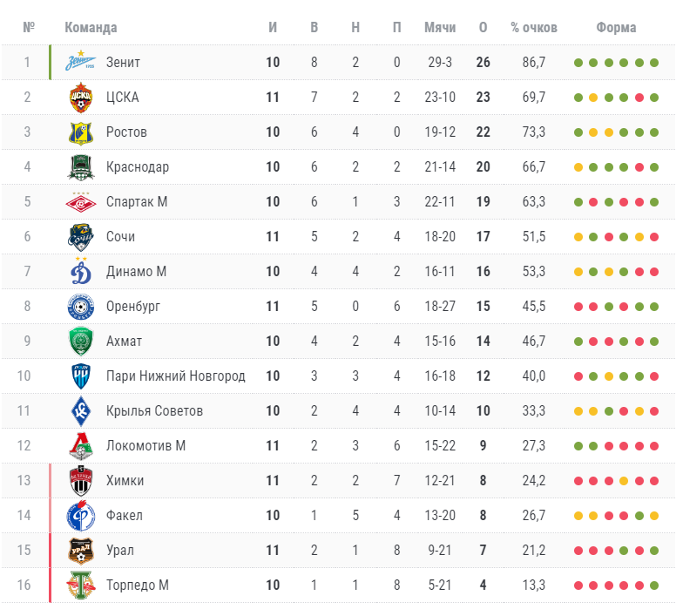
Task: Click the 'Форма' column header
Action: click(616, 27)
